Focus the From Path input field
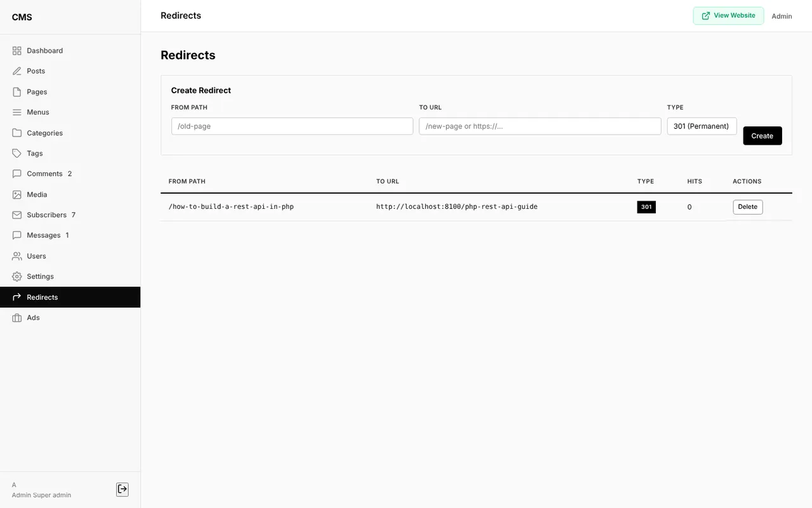The width and height of the screenshot is (812, 508). coord(292,126)
